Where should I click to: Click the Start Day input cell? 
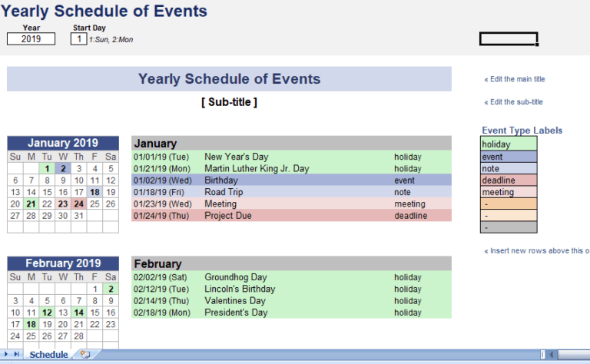(x=79, y=38)
